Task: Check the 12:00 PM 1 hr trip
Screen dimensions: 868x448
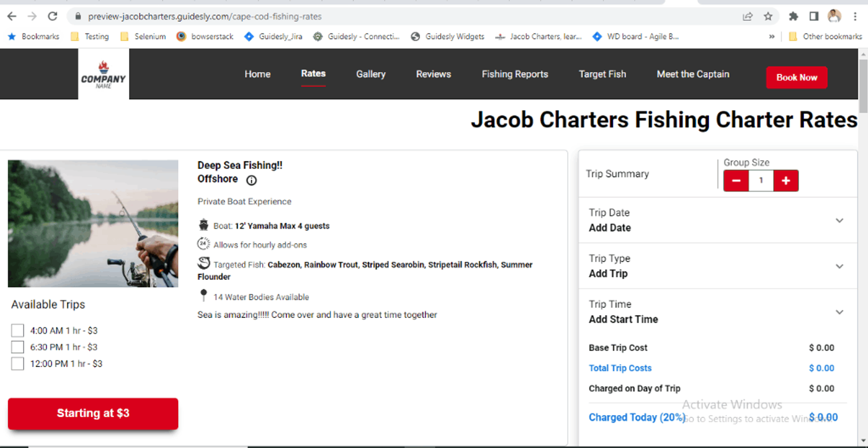Action: point(17,364)
